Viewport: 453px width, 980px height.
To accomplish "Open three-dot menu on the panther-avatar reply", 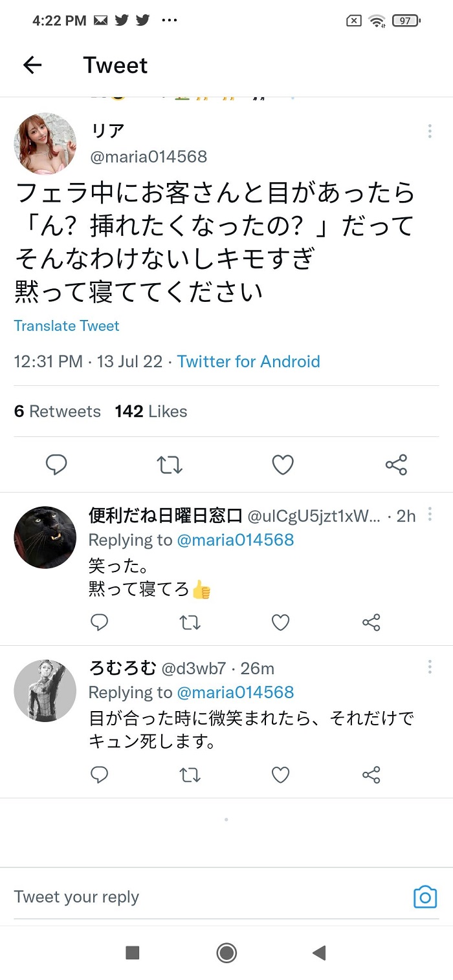I will pos(430,515).
